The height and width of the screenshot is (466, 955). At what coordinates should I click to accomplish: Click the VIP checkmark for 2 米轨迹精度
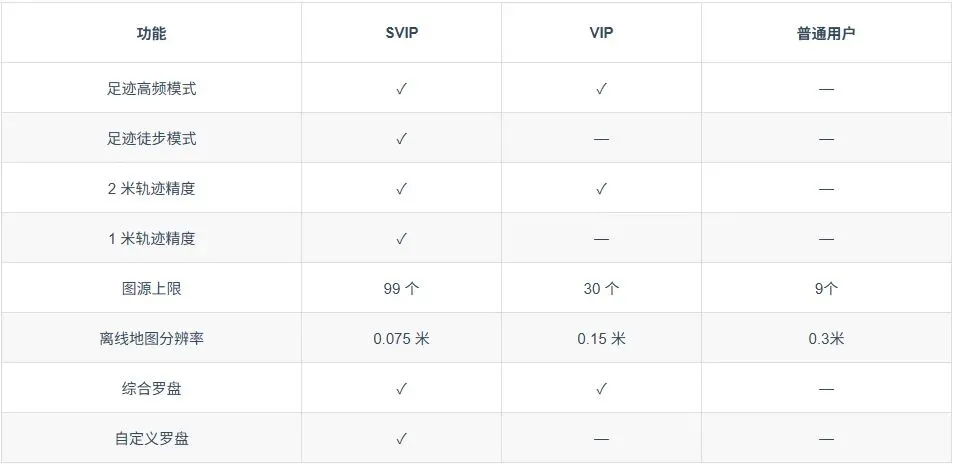click(601, 189)
